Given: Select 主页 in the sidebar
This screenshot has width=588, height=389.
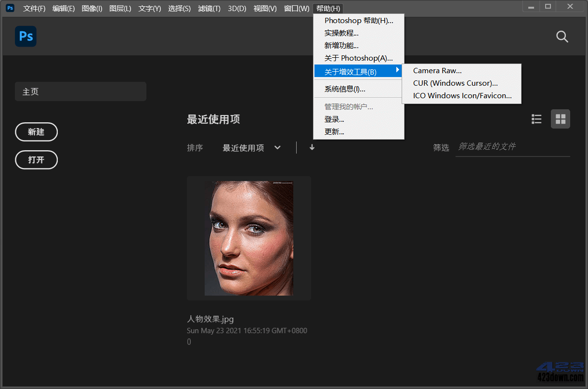Looking at the screenshot, I should [80, 91].
